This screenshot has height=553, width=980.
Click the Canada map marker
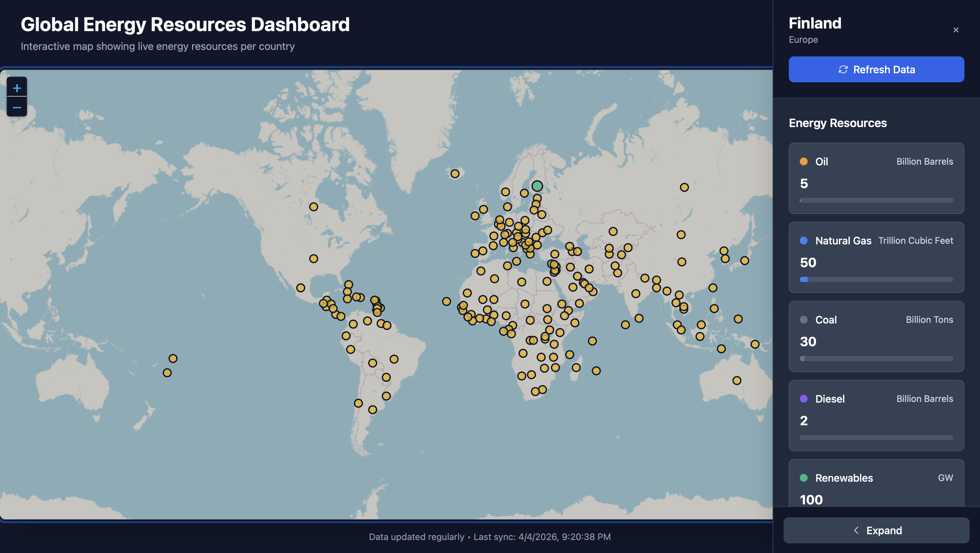click(x=313, y=207)
